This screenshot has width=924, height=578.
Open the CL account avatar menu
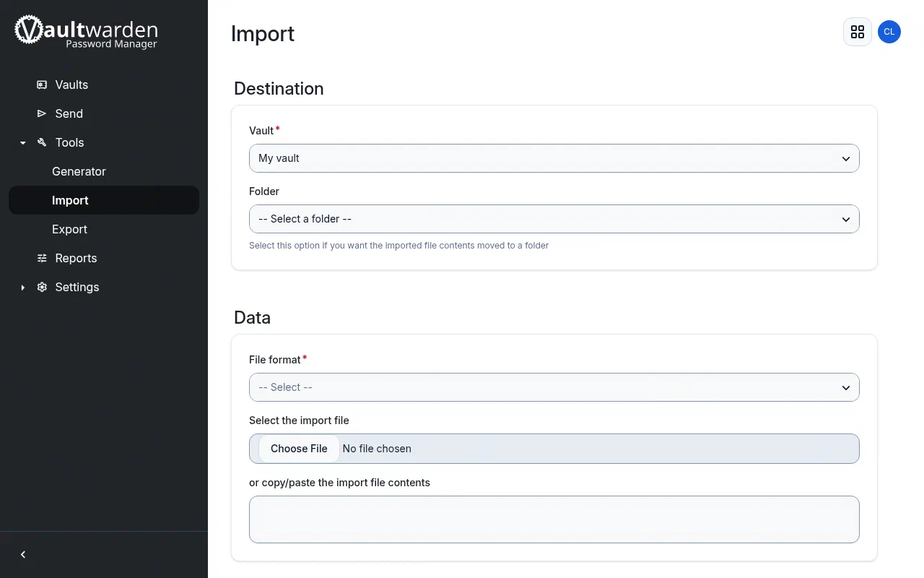[889, 32]
